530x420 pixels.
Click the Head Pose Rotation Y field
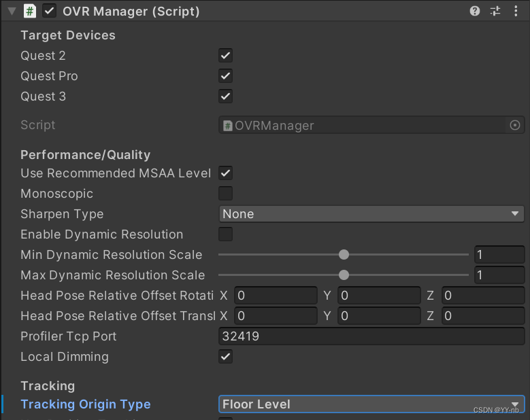pos(379,296)
